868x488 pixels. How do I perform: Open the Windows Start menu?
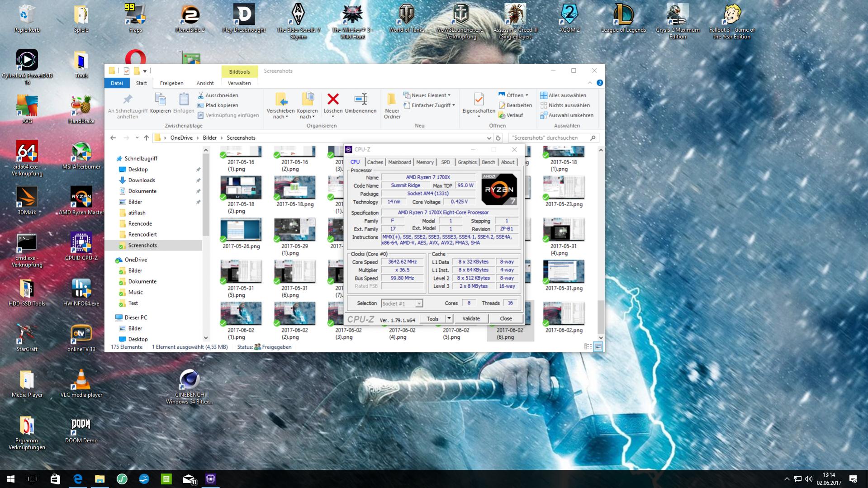[x=11, y=479]
